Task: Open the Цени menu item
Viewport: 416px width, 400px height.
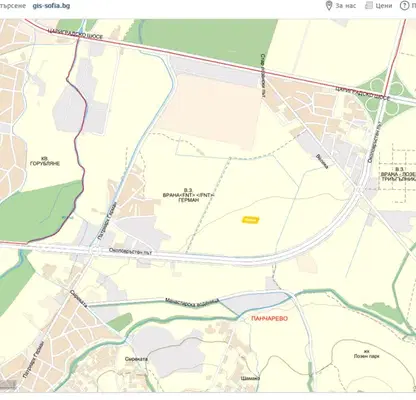Action: pos(384,6)
